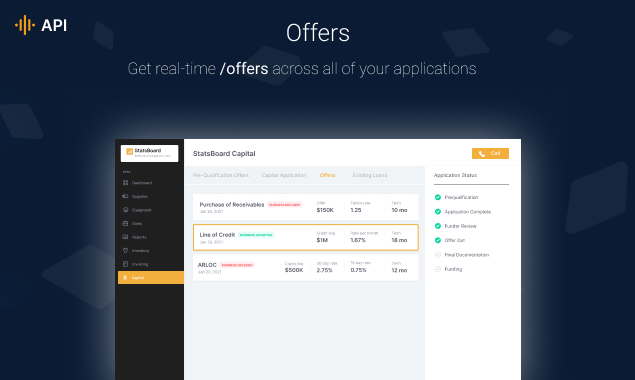Screen dimensions: 635x380
Task: Click the 12 mo term value
Action: tap(399, 270)
